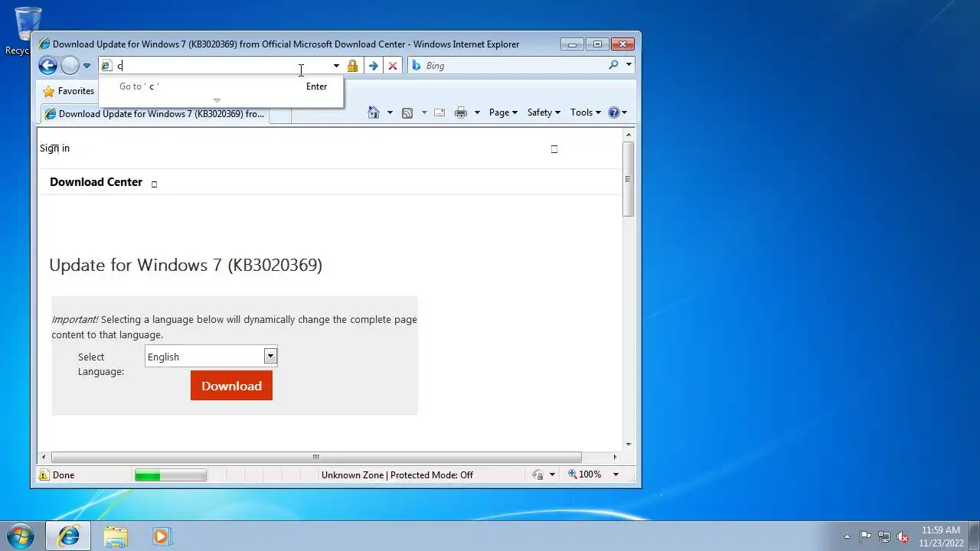Click the Read Mail envelope icon
The image size is (980, 551).
click(439, 112)
